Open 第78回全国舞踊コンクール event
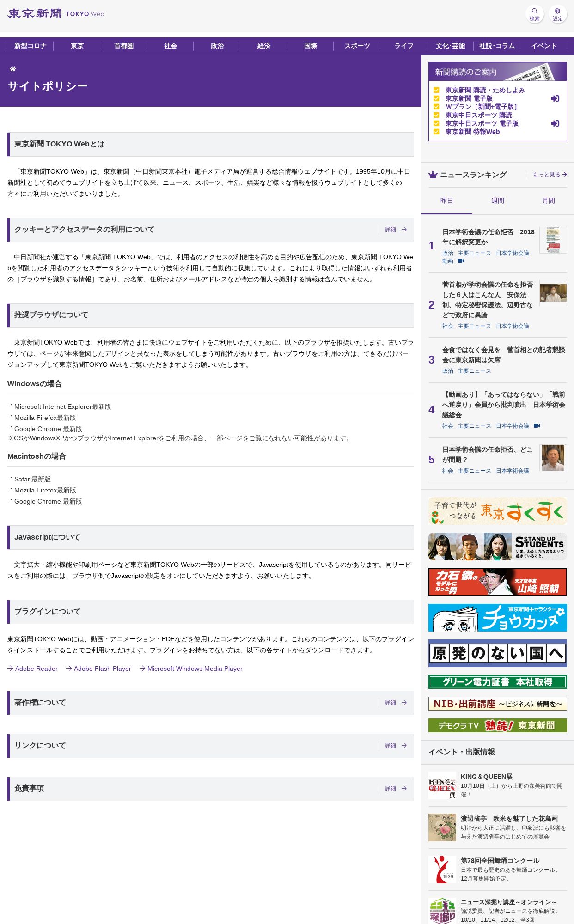The height and width of the screenshot is (924, 574). (498, 869)
